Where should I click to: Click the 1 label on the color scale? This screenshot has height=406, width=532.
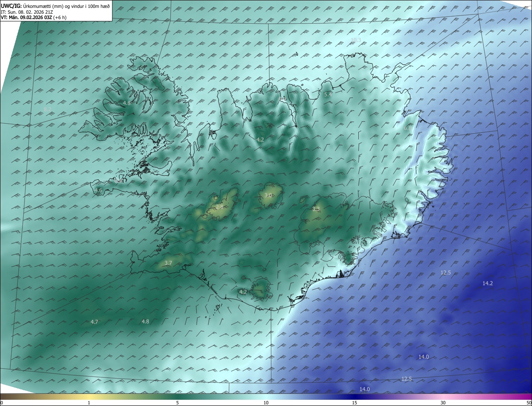tap(89, 403)
